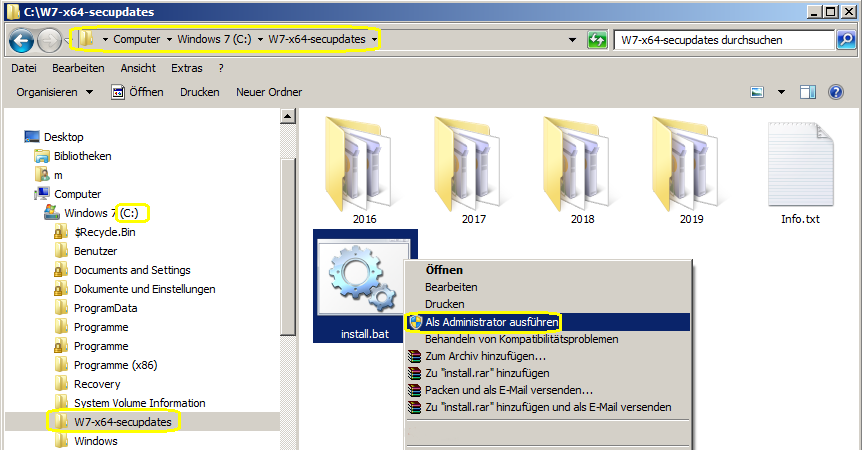Open the recent pages arrow beside Forward button
The image size is (862, 450).
68,40
